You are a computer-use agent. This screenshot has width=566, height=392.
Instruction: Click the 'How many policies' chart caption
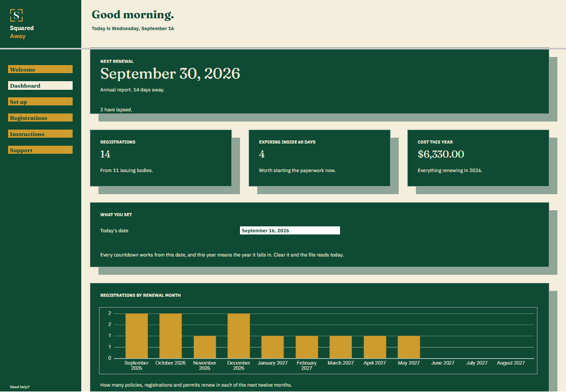tap(196, 385)
